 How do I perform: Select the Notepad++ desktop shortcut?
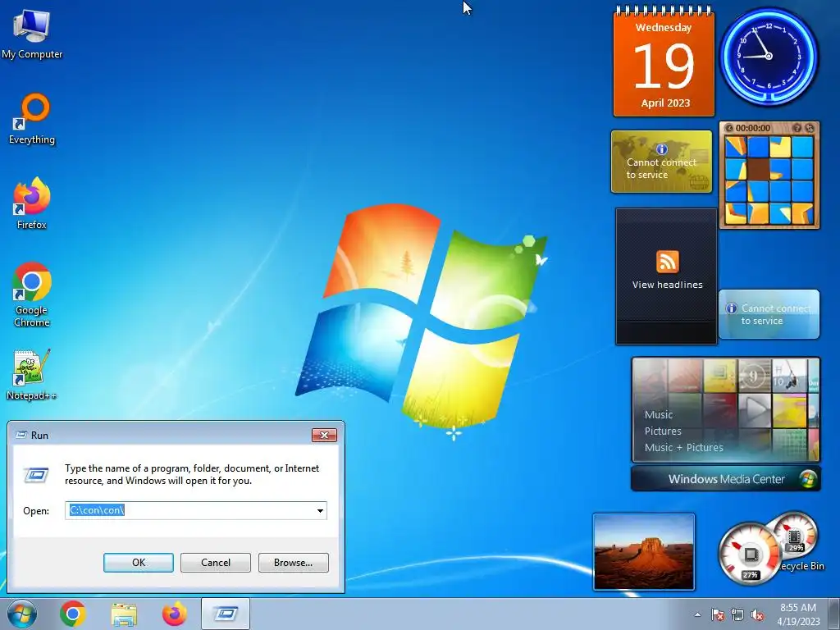pyautogui.click(x=32, y=375)
